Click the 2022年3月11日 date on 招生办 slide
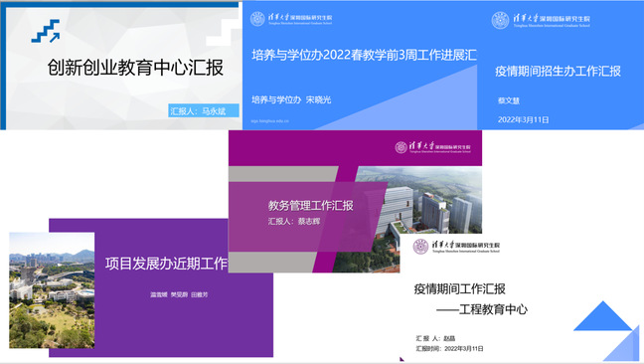This screenshot has width=644, height=364. 523,120
